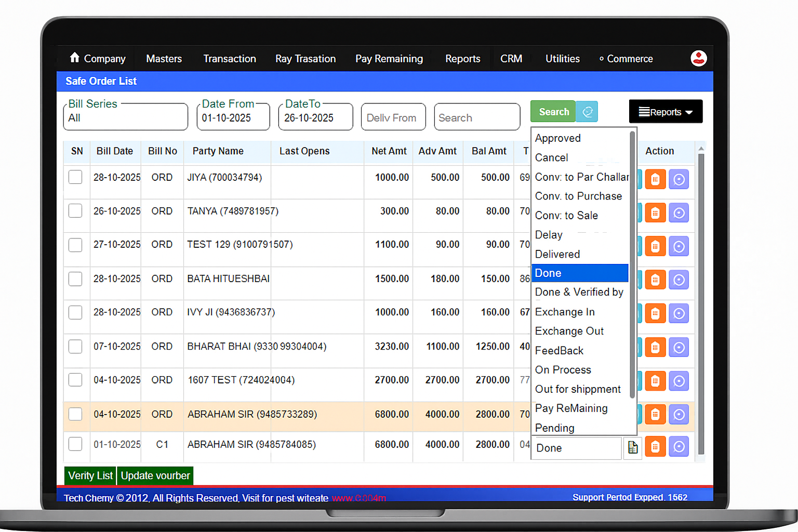Screen dimensions: 798x532
Task: Click the purple icon on TEST 129 row
Action: click(x=679, y=246)
